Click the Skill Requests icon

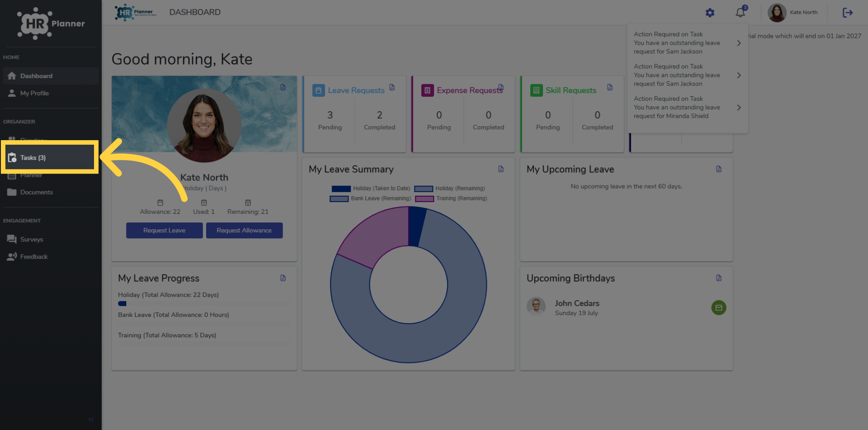536,90
